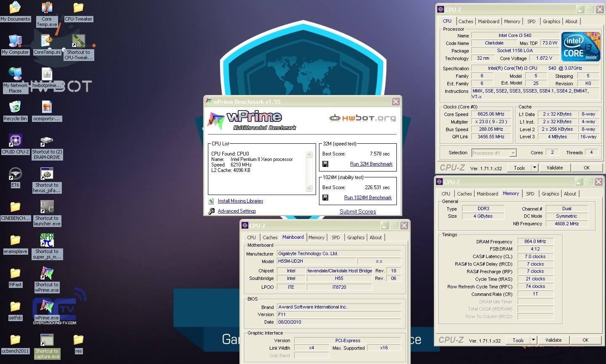Click the BIOS Date value 08/20/2010
606x364 pixels.
click(x=339, y=322)
